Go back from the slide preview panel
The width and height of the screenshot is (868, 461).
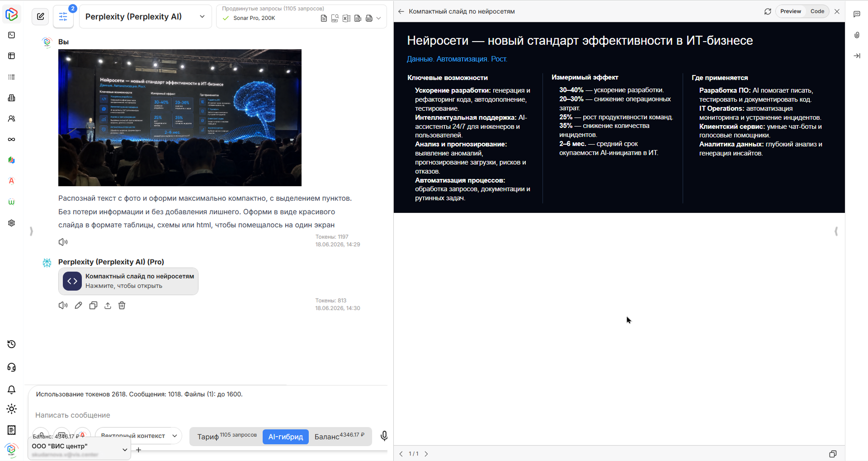tap(401, 12)
